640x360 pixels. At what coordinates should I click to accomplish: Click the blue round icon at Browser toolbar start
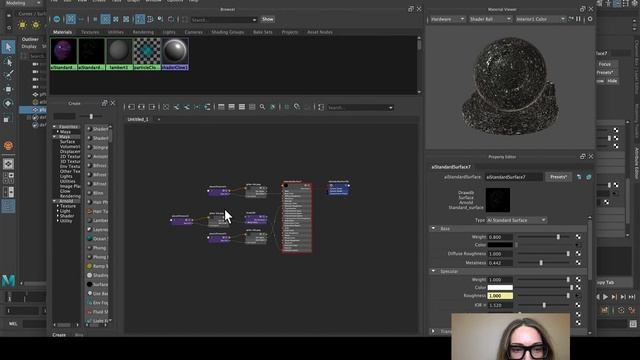click(57, 19)
